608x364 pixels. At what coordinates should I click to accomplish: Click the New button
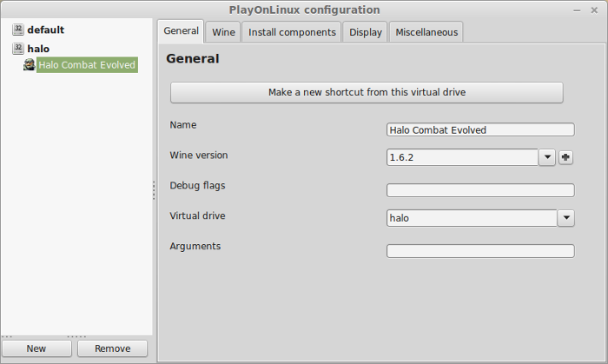coord(36,348)
